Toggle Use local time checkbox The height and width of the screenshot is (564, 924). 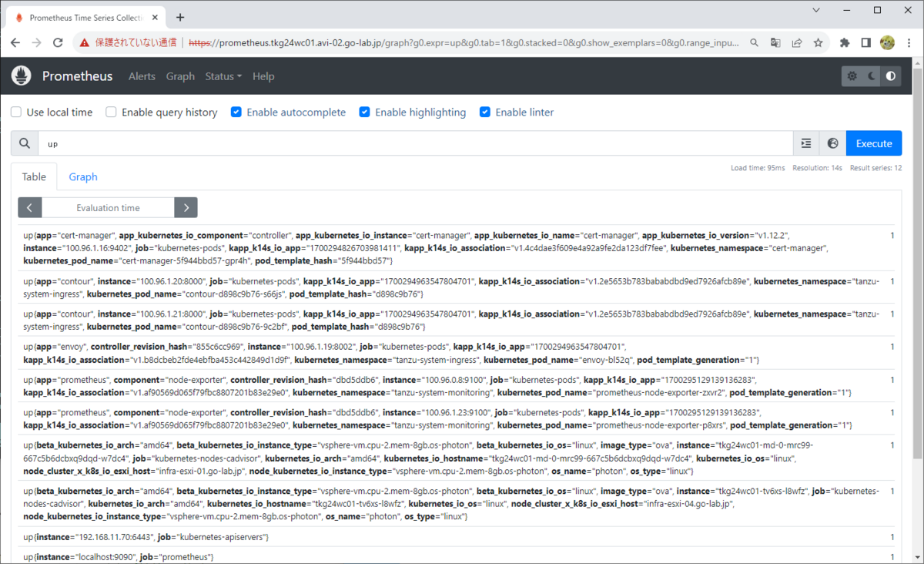pos(16,112)
